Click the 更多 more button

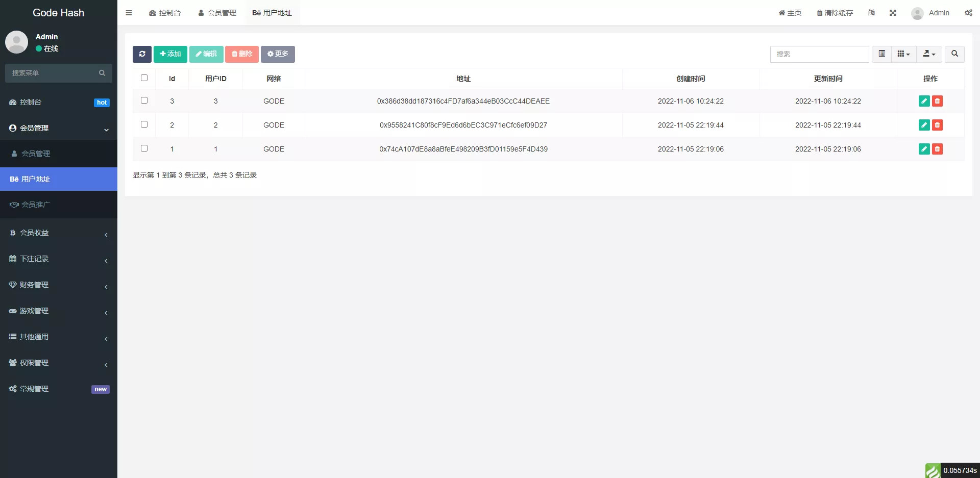[278, 54]
